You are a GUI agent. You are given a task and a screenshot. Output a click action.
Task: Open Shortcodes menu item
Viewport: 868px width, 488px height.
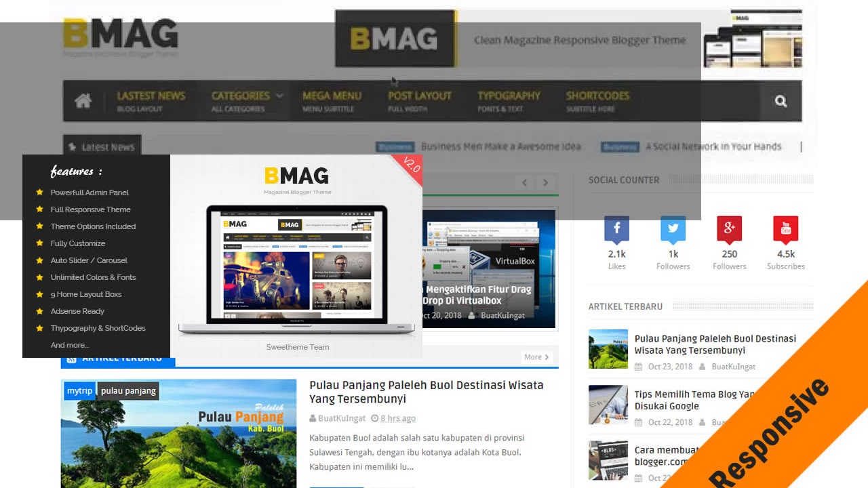pyautogui.click(x=597, y=101)
